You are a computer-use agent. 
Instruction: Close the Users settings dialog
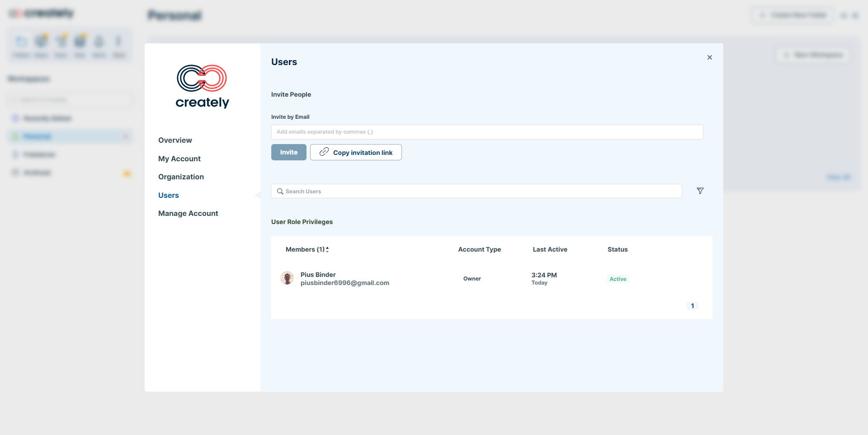pyautogui.click(x=709, y=57)
